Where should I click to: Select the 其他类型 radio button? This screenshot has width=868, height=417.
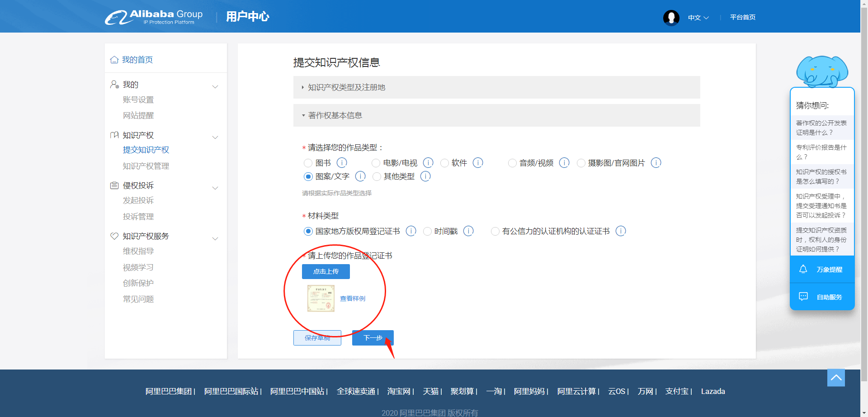377,176
